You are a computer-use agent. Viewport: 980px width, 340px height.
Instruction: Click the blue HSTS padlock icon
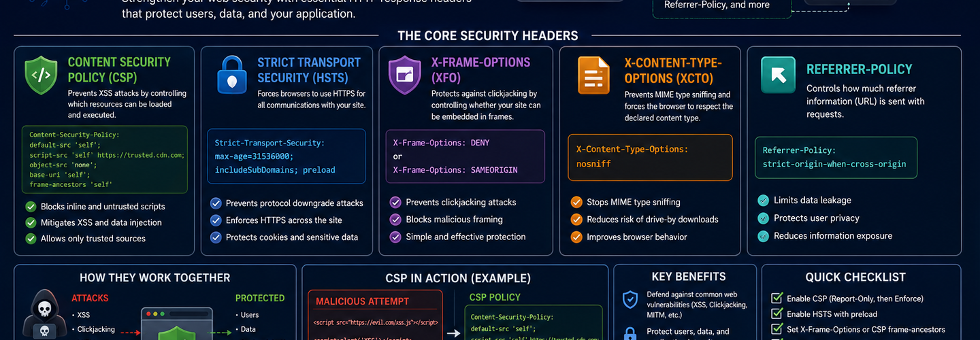click(232, 75)
